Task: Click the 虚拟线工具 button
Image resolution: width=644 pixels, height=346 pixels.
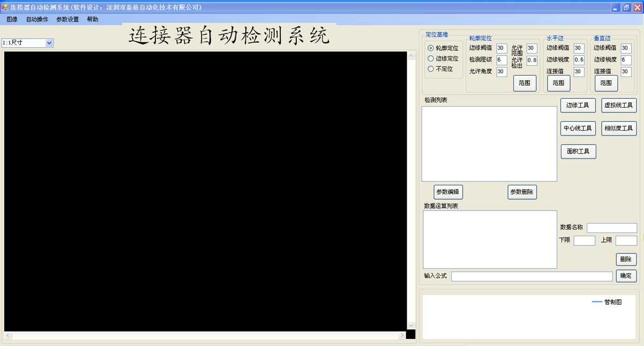Action: click(x=619, y=106)
